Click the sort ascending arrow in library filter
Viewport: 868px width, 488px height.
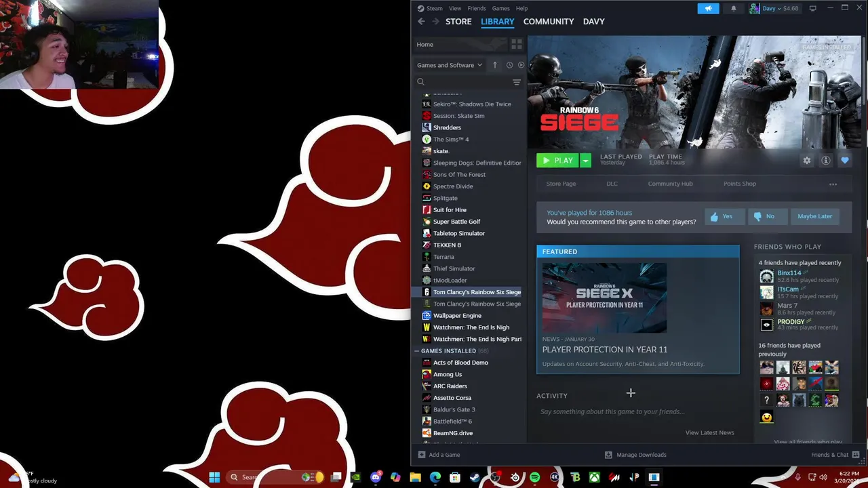495,65
